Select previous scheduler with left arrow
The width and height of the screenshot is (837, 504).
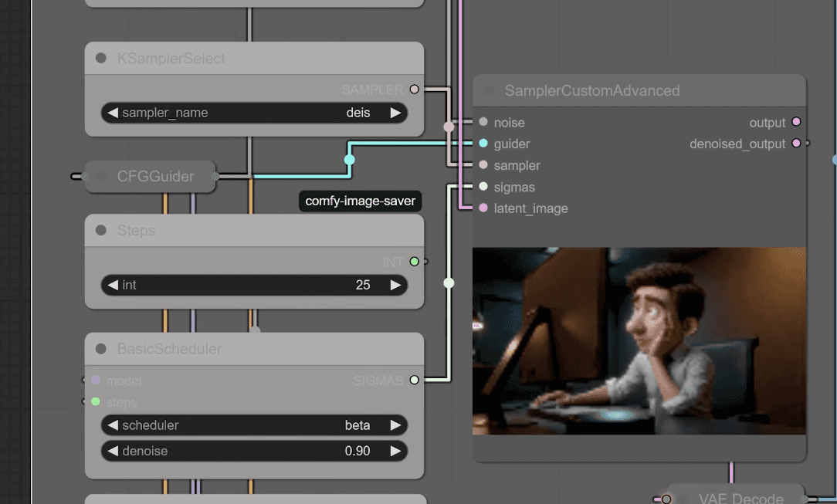click(x=113, y=425)
